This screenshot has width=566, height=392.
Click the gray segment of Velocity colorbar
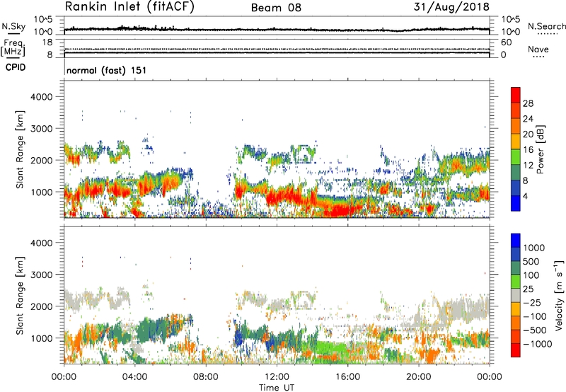click(516, 295)
